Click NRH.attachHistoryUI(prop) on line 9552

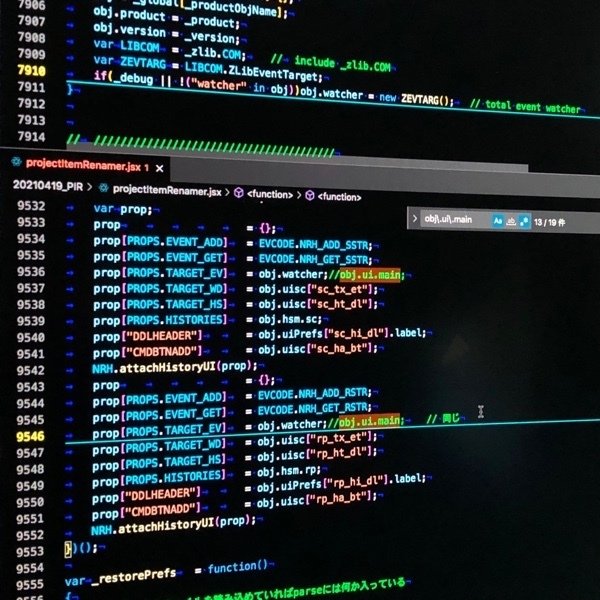[x=173, y=525]
